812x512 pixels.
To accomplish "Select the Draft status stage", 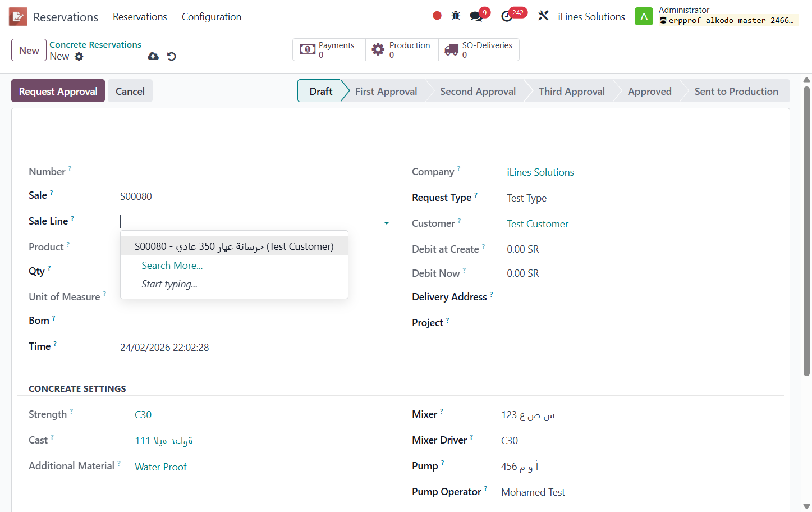I will pos(320,91).
